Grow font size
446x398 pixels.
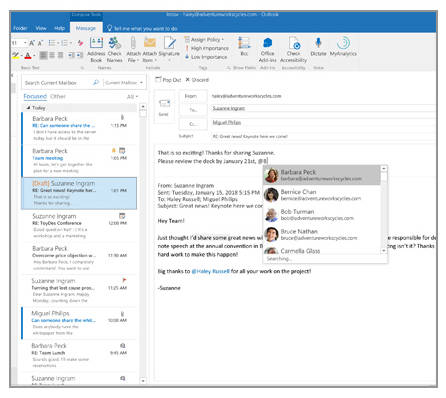point(32,43)
